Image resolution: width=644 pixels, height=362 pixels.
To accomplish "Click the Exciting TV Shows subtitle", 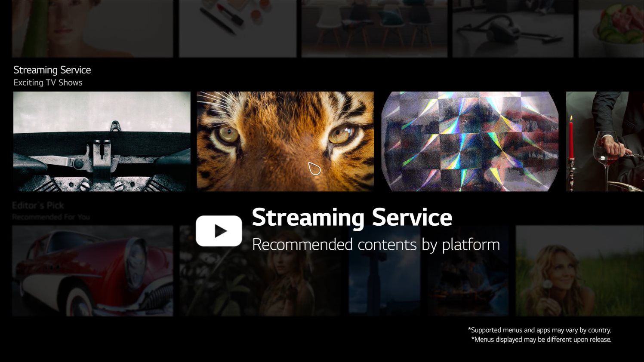I will [x=48, y=83].
